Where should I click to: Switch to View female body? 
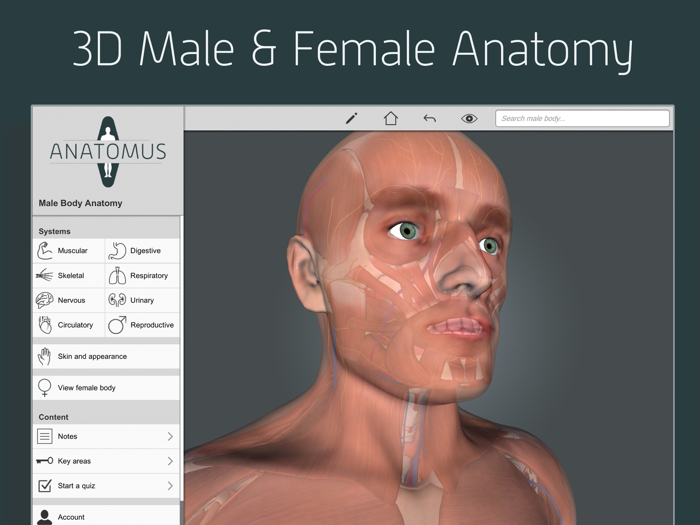pyautogui.click(x=106, y=388)
